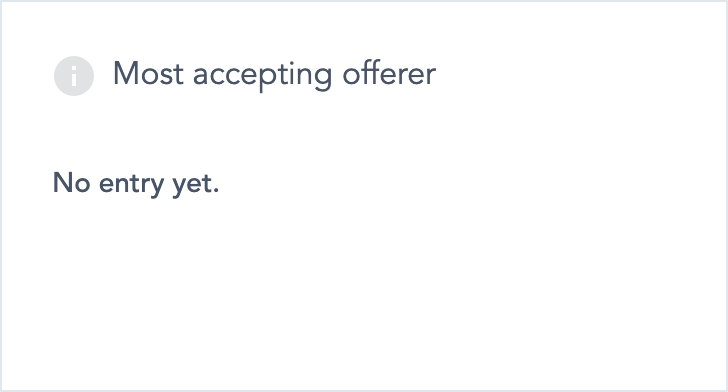The height and width of the screenshot is (392, 728).
Task: Click the word 'yet.' in the message
Action: click(196, 185)
